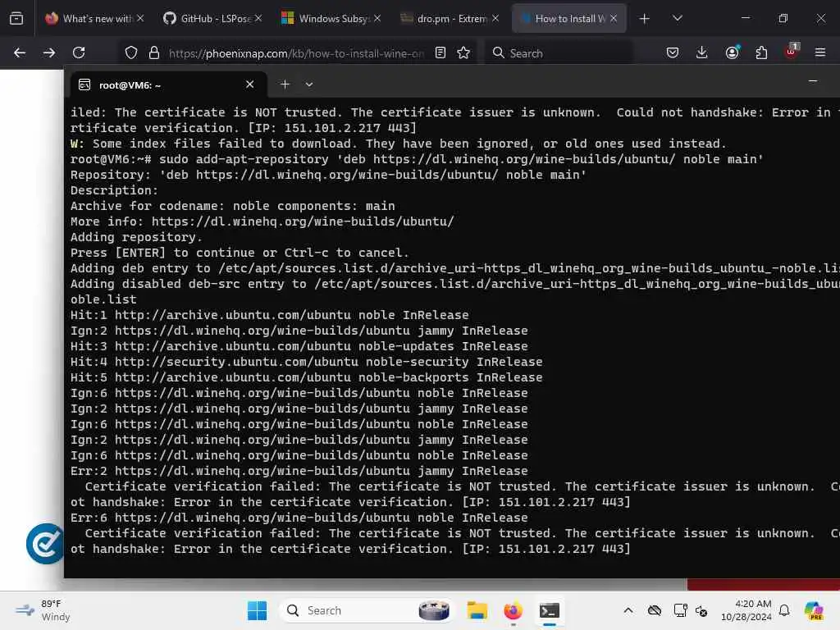Select the How to Install Wine tab
Image resolution: width=840 pixels, height=630 pixels.
click(x=563, y=18)
